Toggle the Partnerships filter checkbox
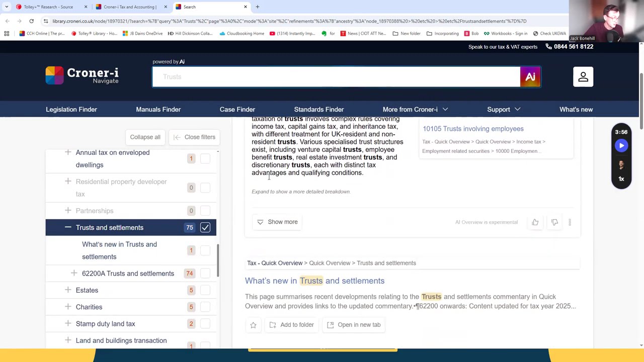Screen dimensions: 644x362 pyautogui.click(x=205, y=211)
